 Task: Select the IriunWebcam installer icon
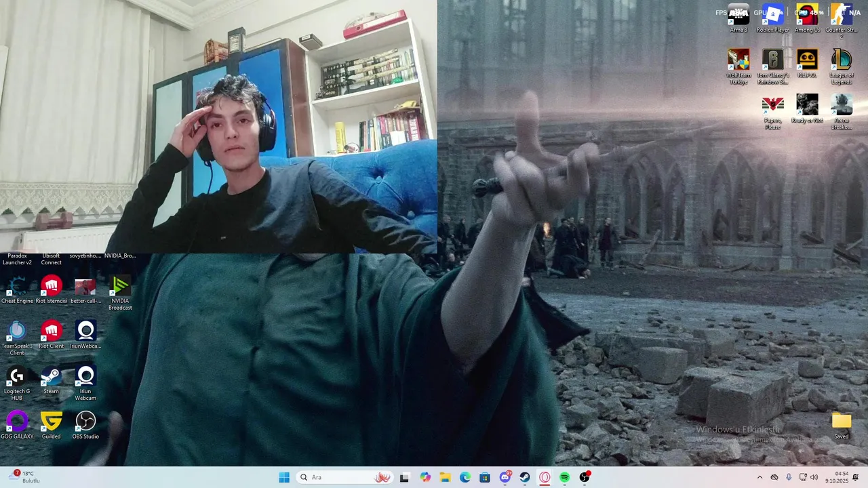[x=85, y=335]
